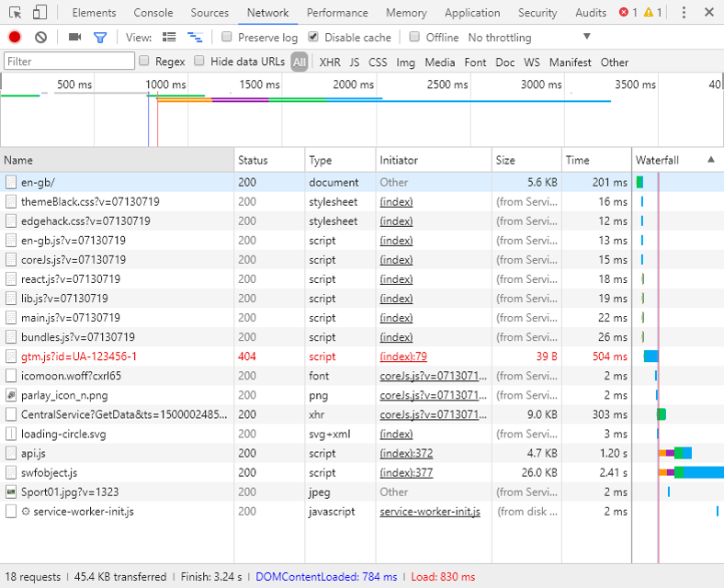
Task: Clear the network log
Action: coord(41,38)
